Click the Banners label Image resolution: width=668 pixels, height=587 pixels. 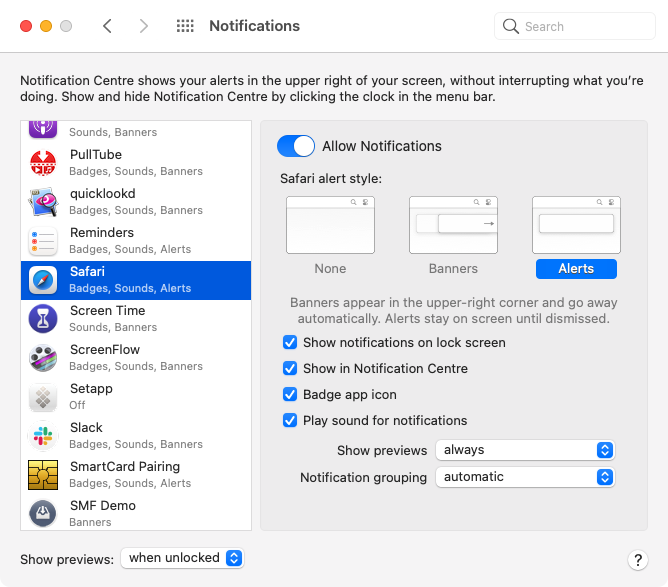[453, 269]
